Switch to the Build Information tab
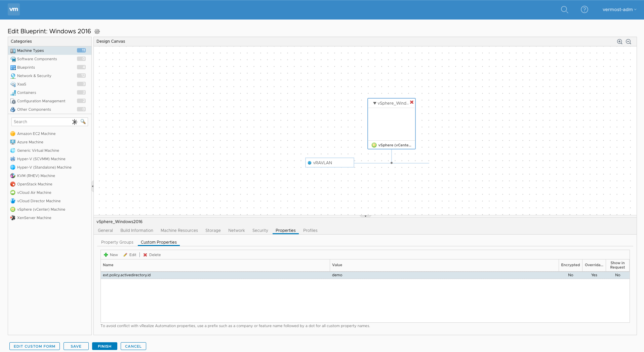Screen dimensions: 644x352 [x=137, y=231]
